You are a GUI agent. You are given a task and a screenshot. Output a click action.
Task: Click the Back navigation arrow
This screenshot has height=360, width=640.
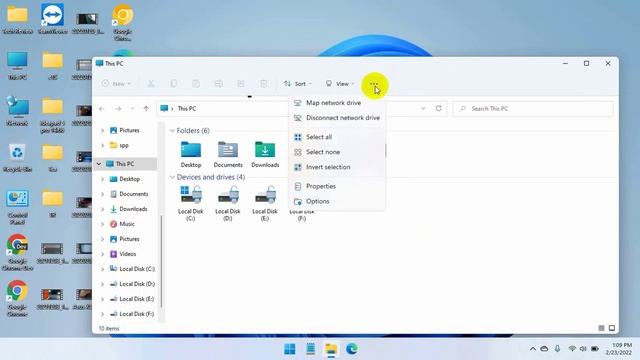tap(102, 109)
